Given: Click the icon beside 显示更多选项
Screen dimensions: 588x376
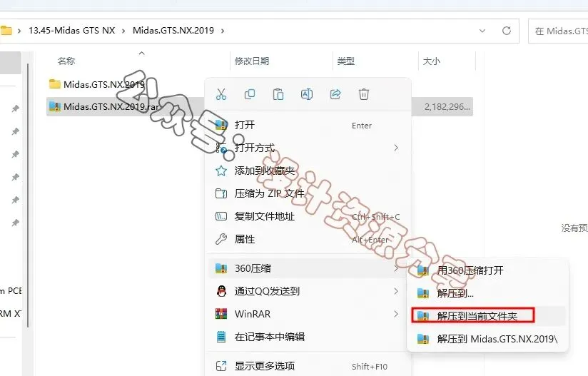Looking at the screenshot, I should 221,366.
